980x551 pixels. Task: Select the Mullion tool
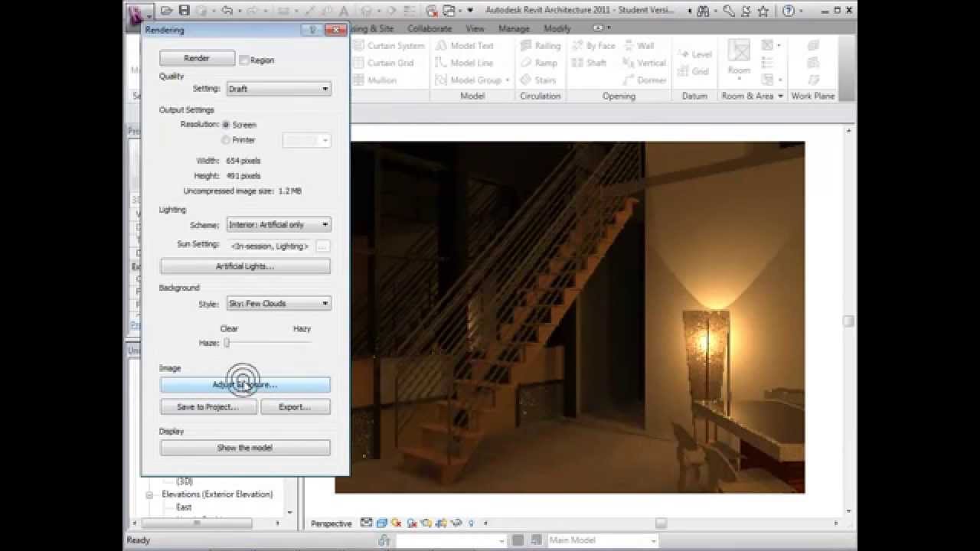(374, 80)
